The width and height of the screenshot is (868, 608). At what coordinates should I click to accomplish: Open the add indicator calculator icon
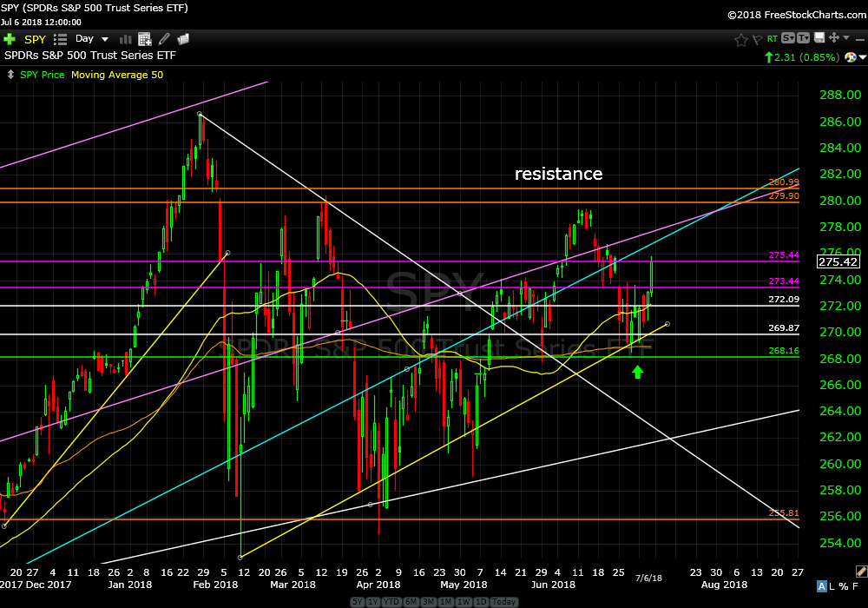pos(145,39)
